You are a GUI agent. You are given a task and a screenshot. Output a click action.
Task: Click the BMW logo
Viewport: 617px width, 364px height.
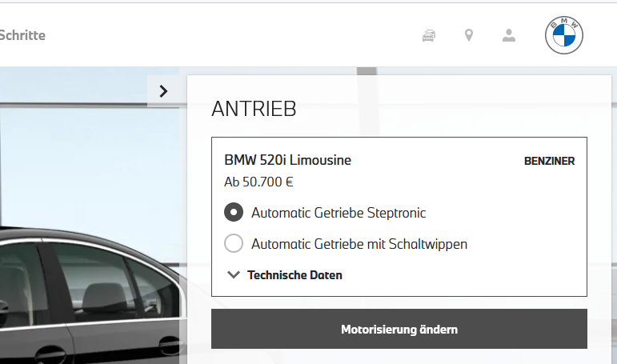pyautogui.click(x=564, y=35)
